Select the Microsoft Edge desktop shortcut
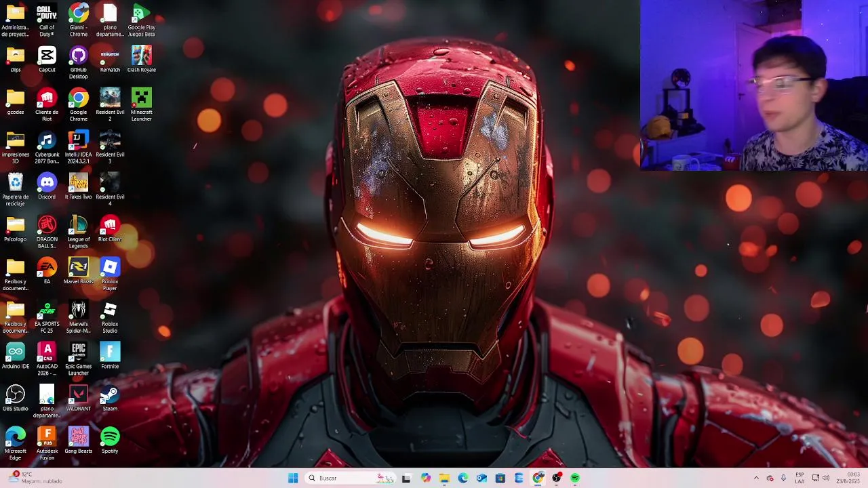Image resolution: width=868 pixels, height=488 pixels. pos(16,444)
